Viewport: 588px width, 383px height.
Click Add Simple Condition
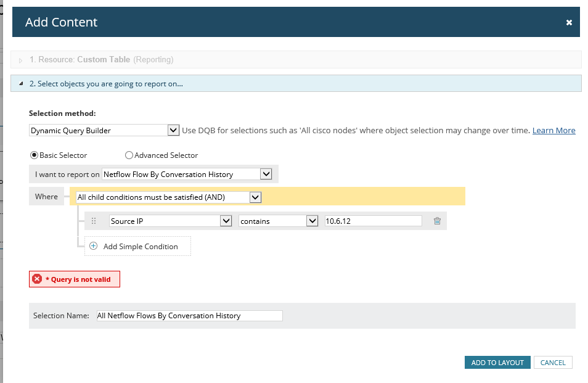[137, 246]
